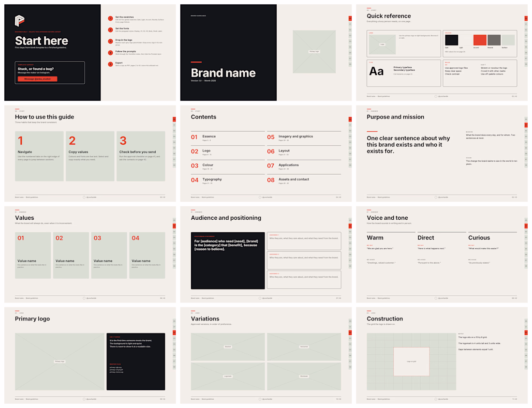Click step 2 circle beside Set the fonts
Screen dimensions: 532x408
tap(110, 30)
